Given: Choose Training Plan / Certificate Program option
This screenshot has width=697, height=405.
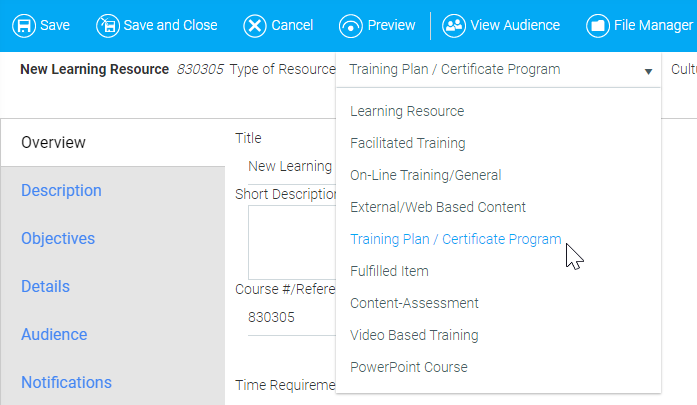Looking at the screenshot, I should [x=455, y=239].
